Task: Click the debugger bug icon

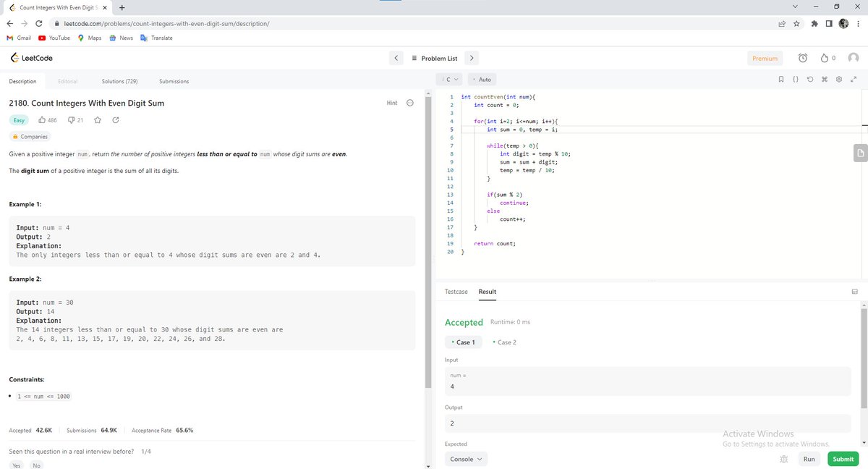Action: (783, 459)
